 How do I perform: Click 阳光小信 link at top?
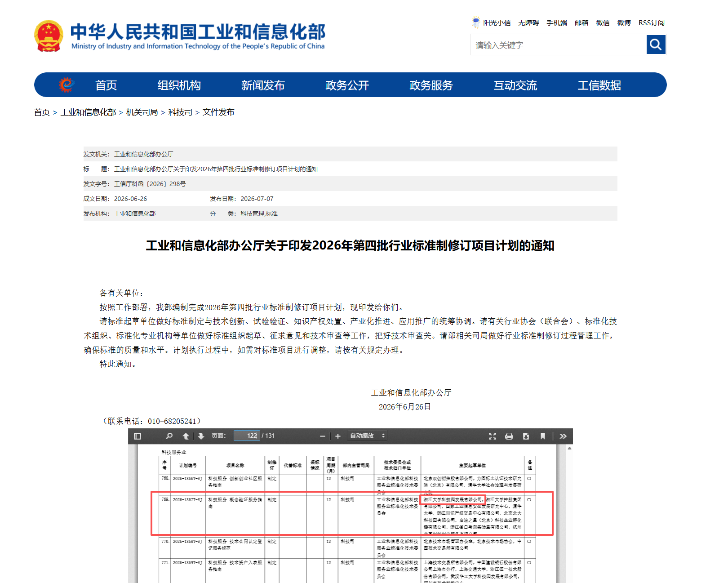(x=497, y=22)
